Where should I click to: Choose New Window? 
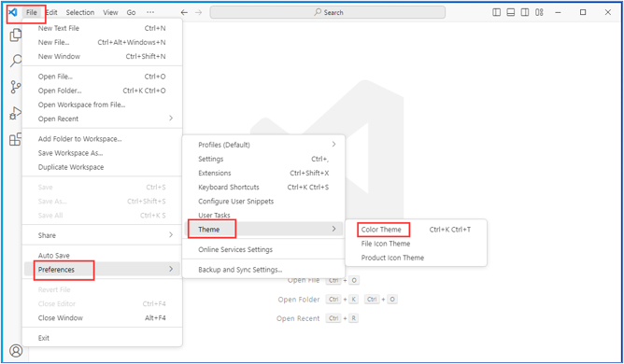(x=102, y=57)
